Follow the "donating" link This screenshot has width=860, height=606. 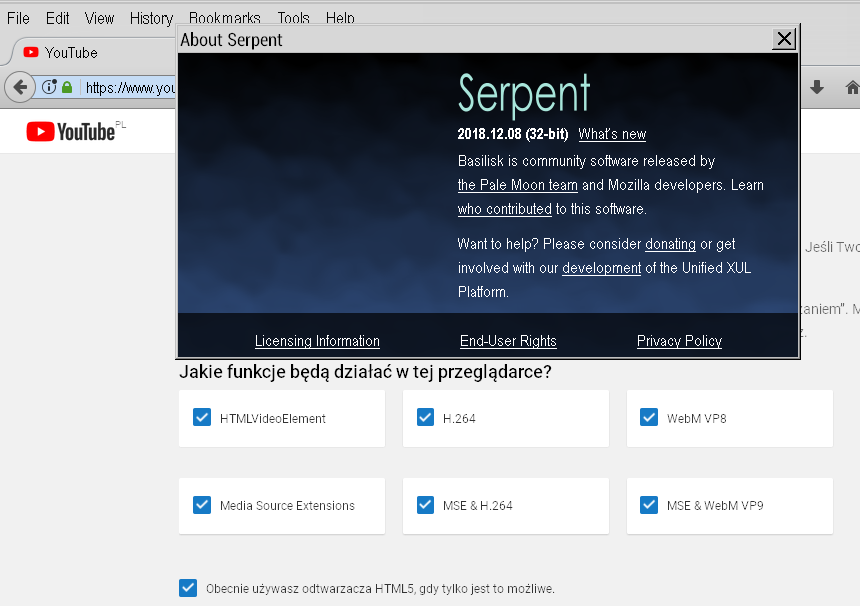click(x=670, y=244)
